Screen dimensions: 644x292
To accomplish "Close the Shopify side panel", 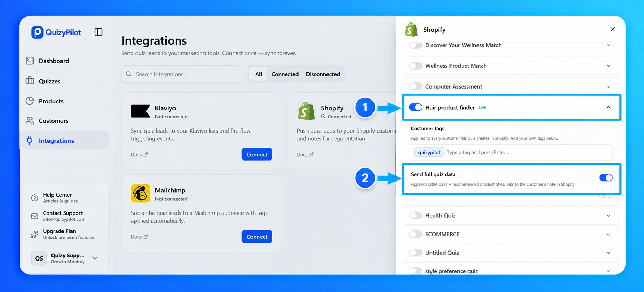I will point(613,29).
